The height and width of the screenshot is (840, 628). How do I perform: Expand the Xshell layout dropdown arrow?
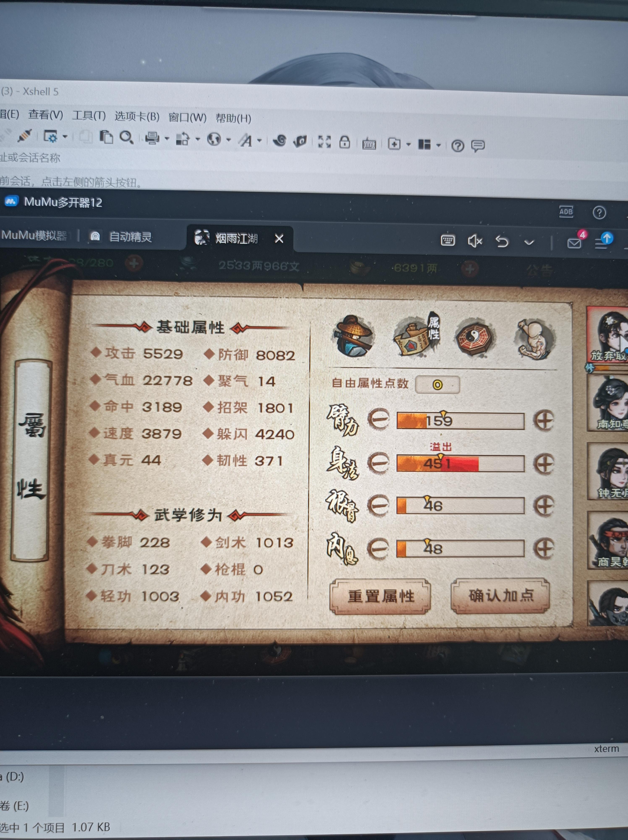pyautogui.click(x=438, y=145)
